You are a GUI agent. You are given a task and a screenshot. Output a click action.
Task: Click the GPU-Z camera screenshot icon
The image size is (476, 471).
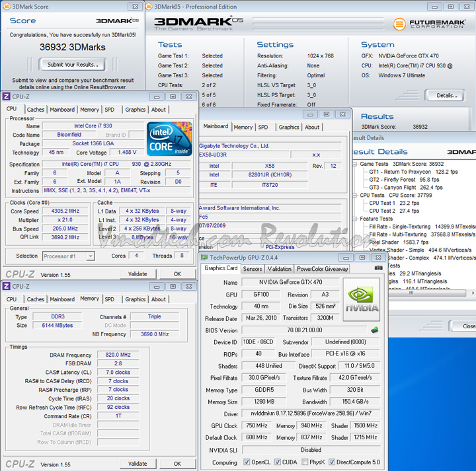pyautogui.click(x=378, y=268)
